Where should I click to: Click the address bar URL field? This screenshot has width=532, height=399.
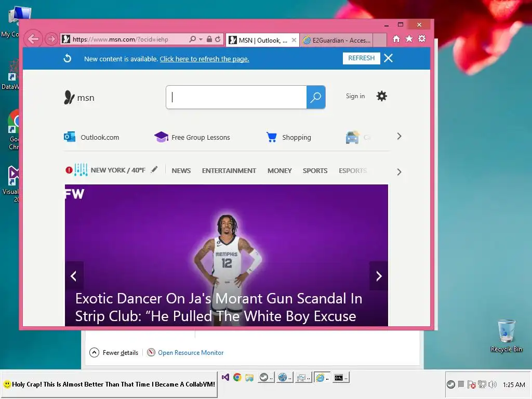point(124,39)
